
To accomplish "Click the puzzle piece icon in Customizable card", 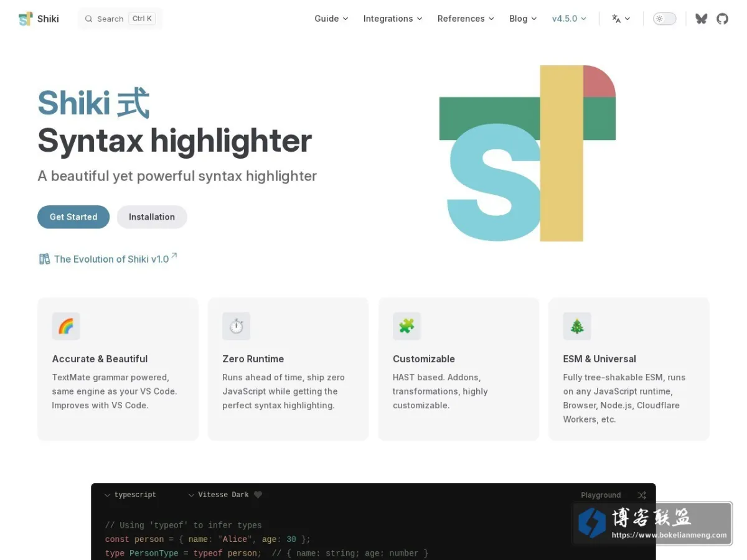I will point(406,326).
